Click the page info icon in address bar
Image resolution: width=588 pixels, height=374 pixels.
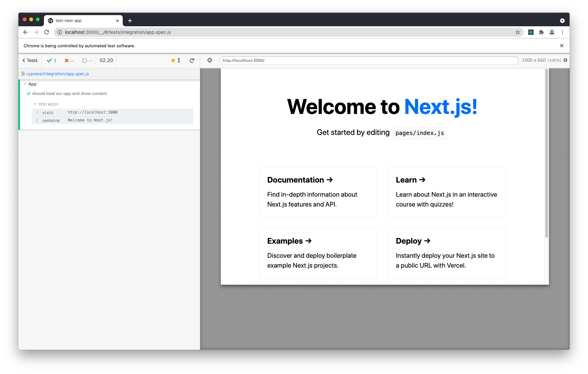tap(60, 32)
